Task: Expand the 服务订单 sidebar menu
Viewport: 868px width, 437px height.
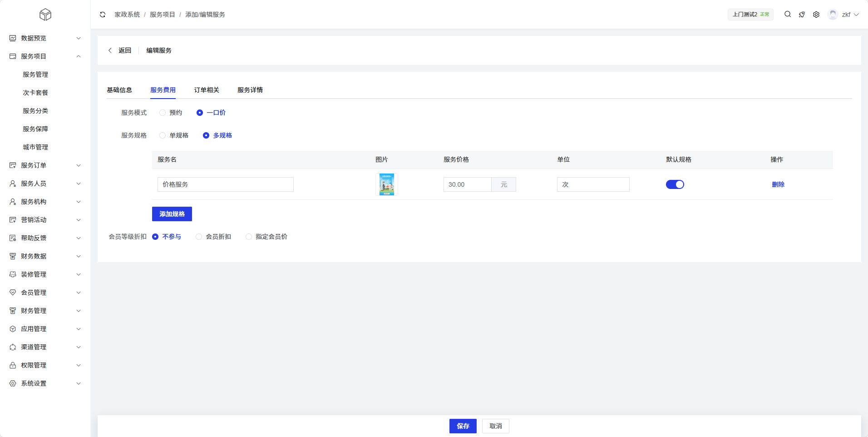Action: (45, 165)
